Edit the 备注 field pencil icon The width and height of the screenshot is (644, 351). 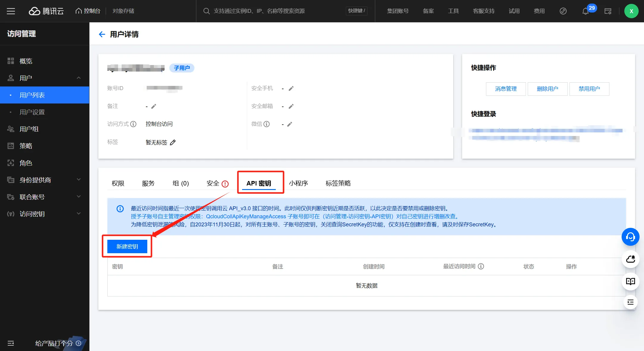(x=154, y=106)
